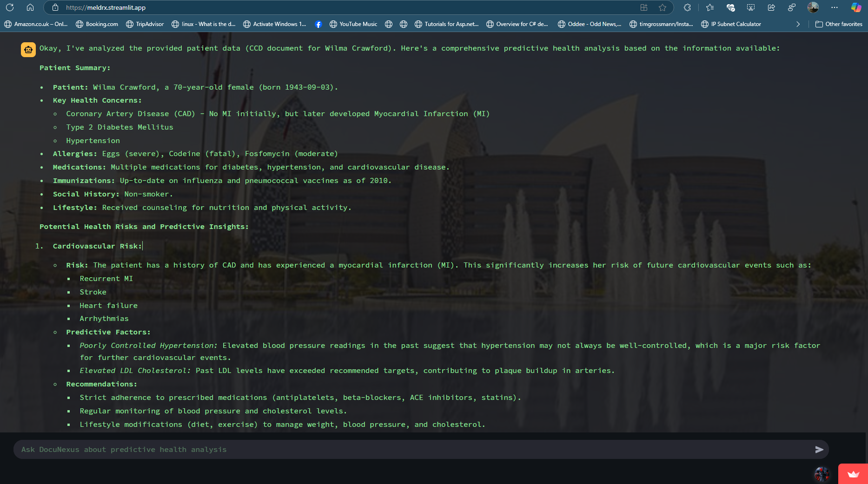
Task: Start a screenshot with the scissors icon
Action: click(x=751, y=7)
